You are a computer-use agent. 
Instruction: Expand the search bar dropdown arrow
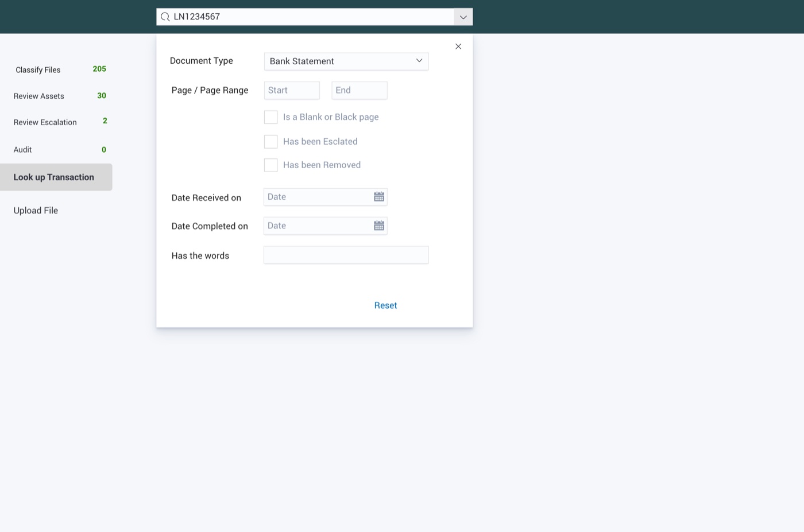(463, 17)
